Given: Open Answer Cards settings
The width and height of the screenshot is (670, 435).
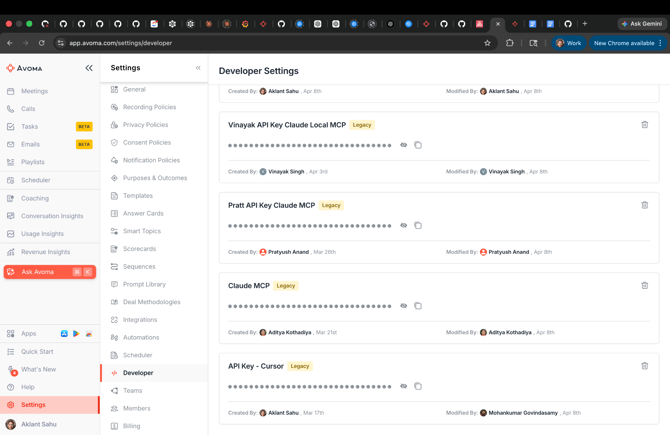Looking at the screenshot, I should 154,213.
